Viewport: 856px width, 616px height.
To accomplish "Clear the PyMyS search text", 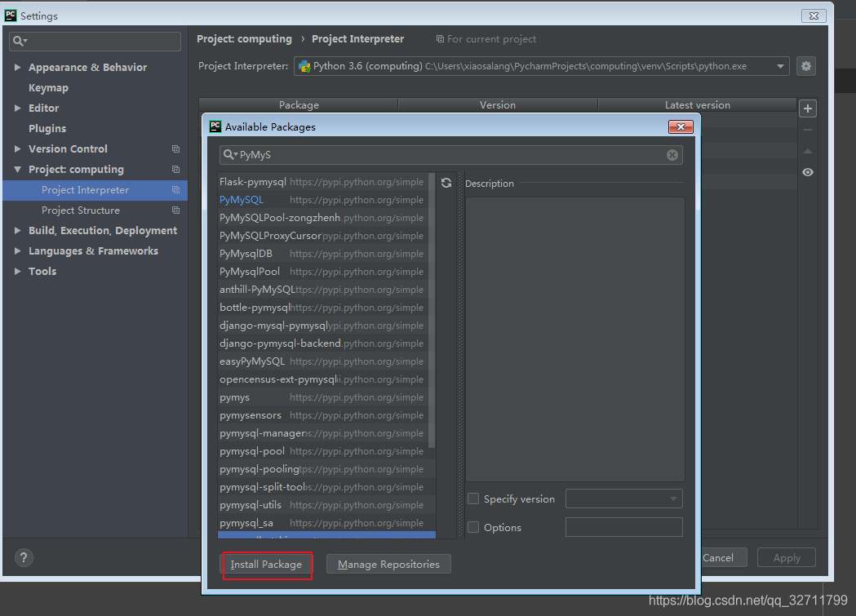I will coord(672,155).
